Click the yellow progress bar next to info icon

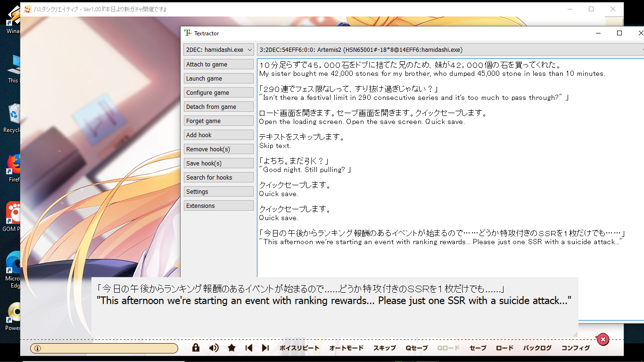(x=104, y=347)
